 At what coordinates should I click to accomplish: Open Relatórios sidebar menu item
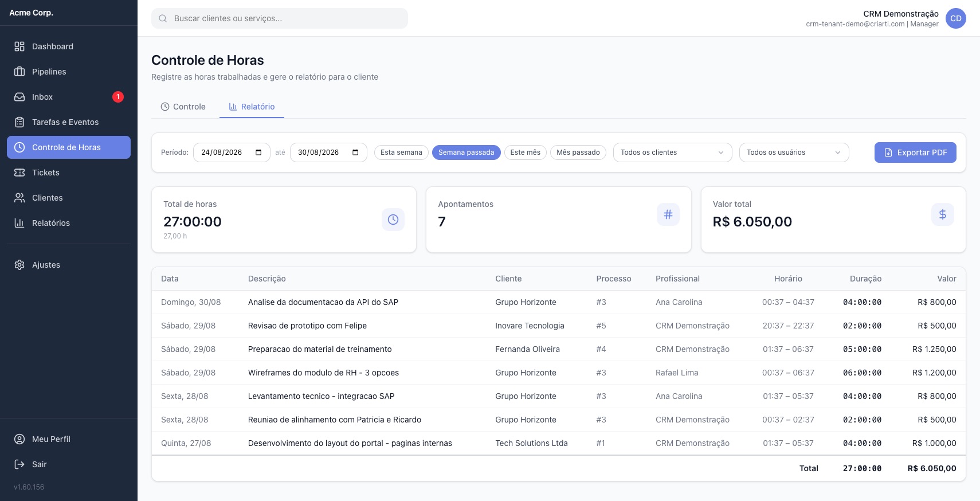[69, 223]
